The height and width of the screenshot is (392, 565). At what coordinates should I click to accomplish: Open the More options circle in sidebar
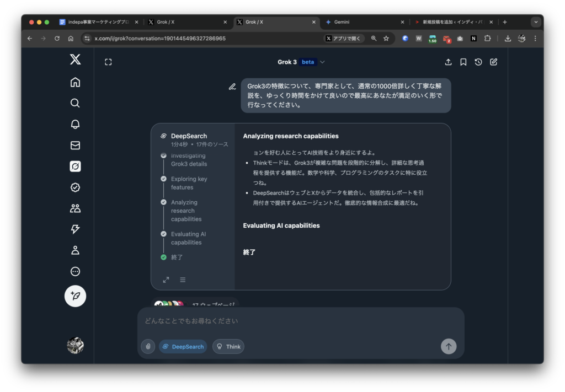tap(75, 271)
